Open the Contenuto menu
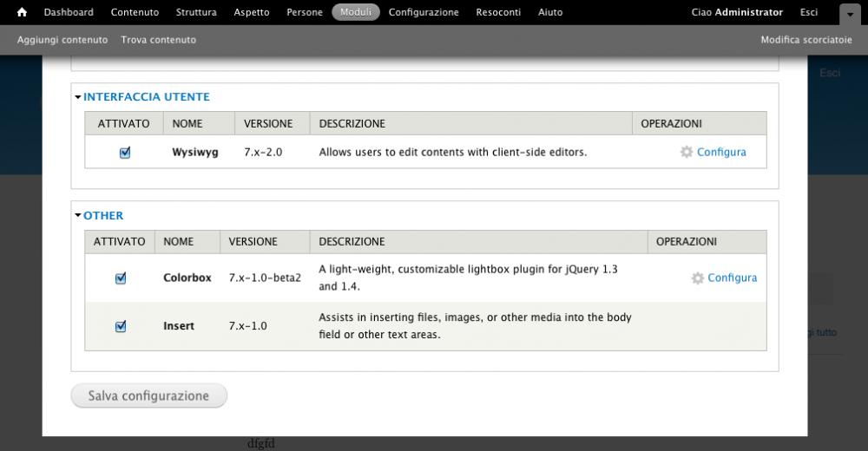868x451 pixels. 135,12
